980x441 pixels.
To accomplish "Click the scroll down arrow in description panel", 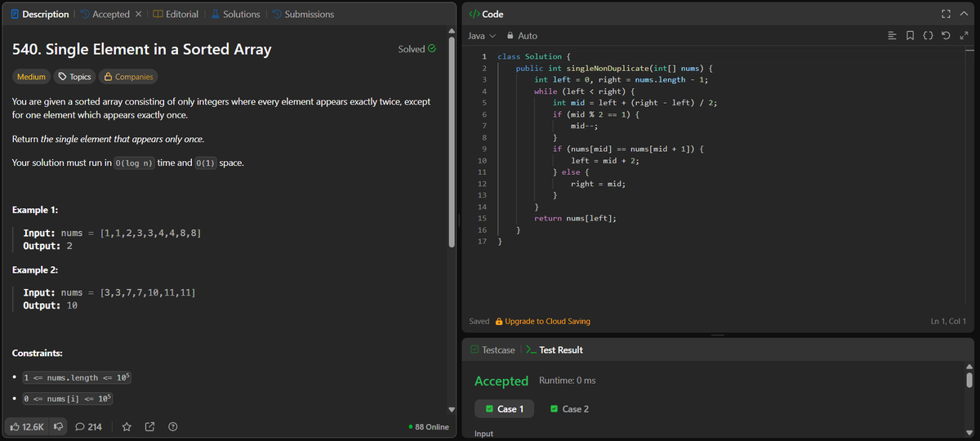I will click(452, 409).
